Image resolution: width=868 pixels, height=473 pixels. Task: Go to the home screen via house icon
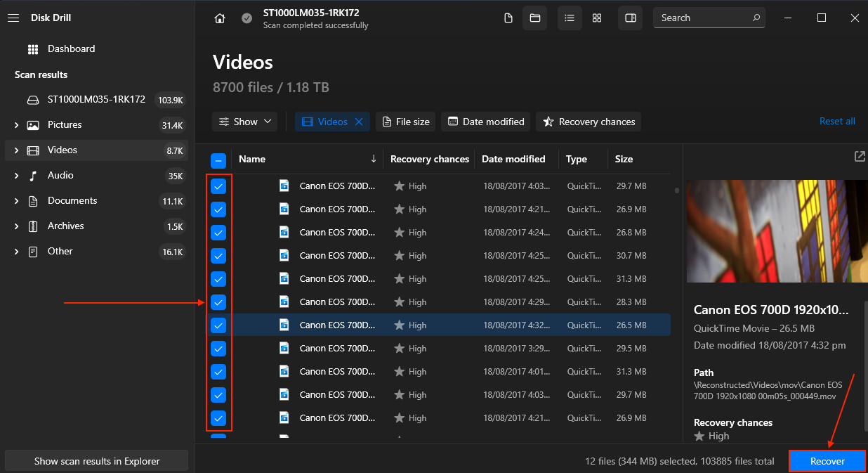(220, 18)
